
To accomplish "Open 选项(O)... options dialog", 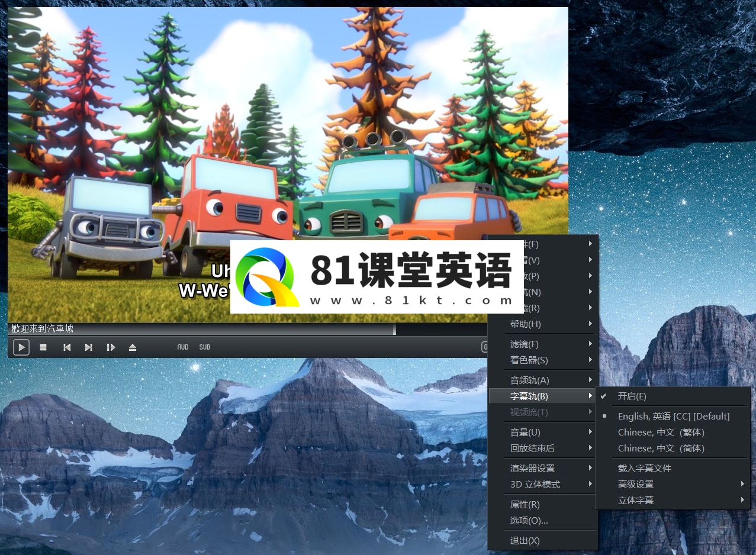I will 543,521.
